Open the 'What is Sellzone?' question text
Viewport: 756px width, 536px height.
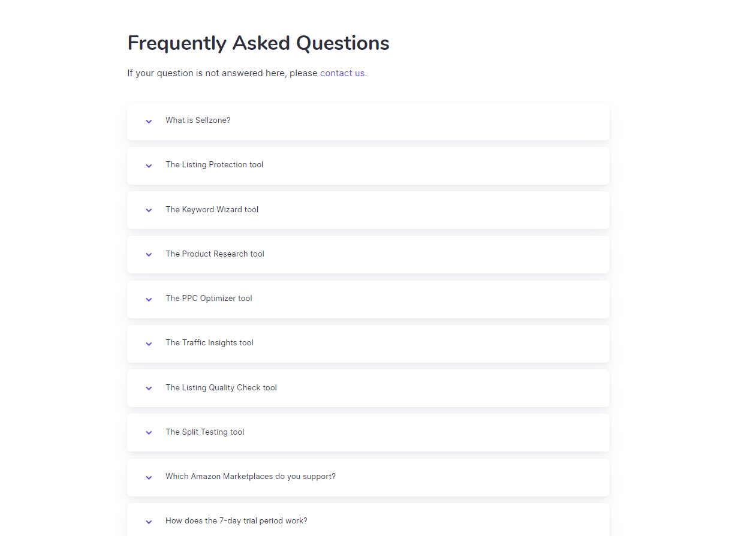click(198, 121)
